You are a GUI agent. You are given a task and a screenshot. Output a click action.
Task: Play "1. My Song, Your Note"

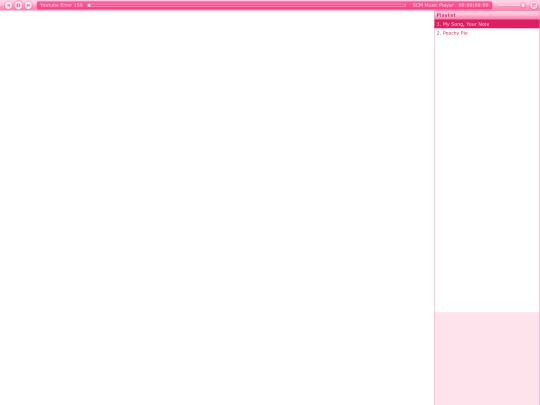pyautogui.click(x=487, y=24)
